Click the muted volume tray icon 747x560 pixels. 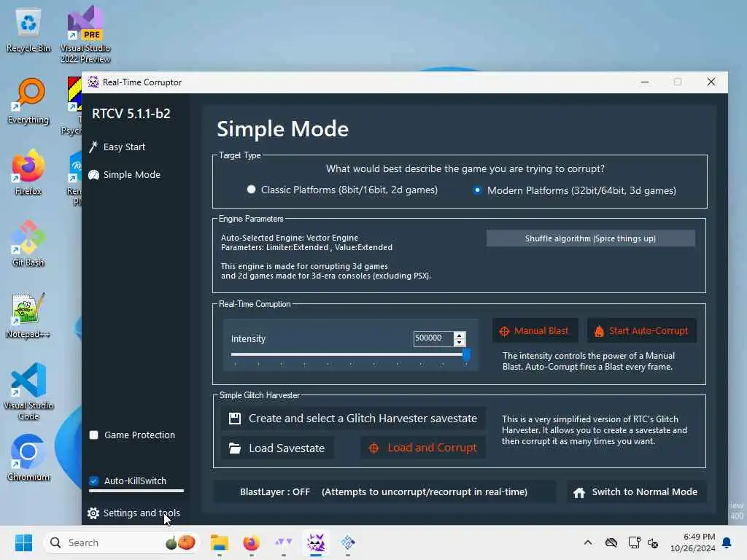point(653,542)
